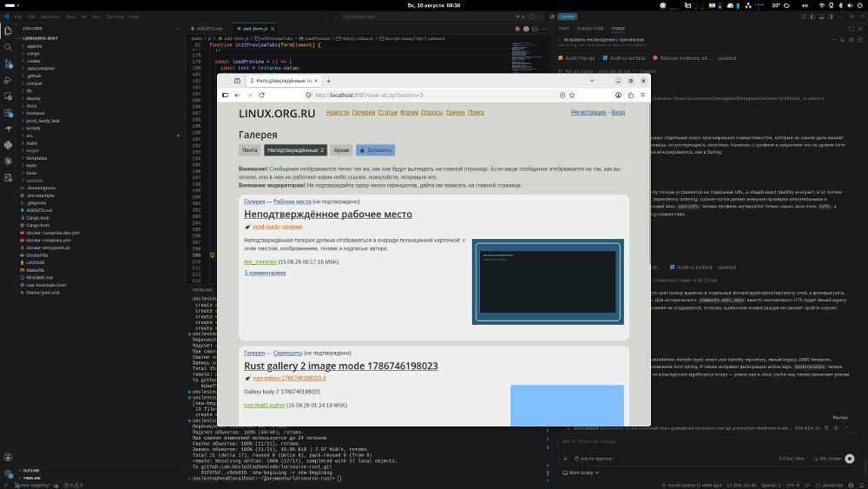Expand the deploy folder in Explorer
Image resolution: width=868 pixels, height=489 pixels.
pyautogui.click(x=33, y=98)
